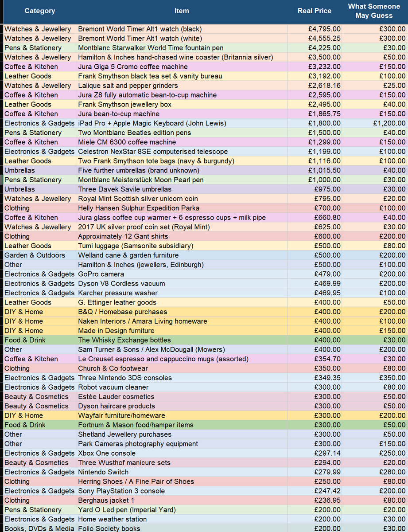Click Montblanc Starwalker World Time fountain pen

pos(182,47)
